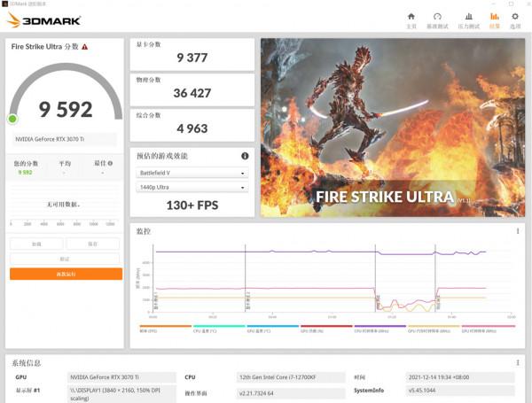Viewport: 532px width, 403px height.
Task: Click the Fire Strike Ultra artwork image
Action: coord(393,128)
